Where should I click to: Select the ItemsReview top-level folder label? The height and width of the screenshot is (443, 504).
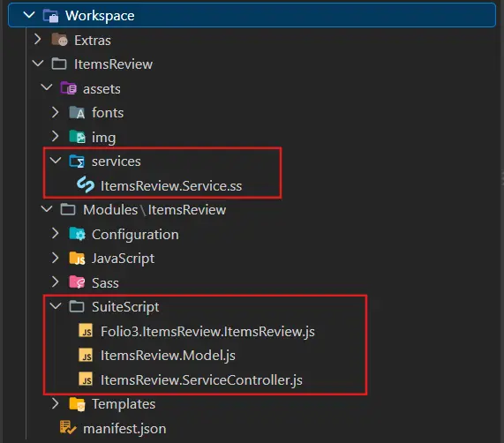[114, 64]
